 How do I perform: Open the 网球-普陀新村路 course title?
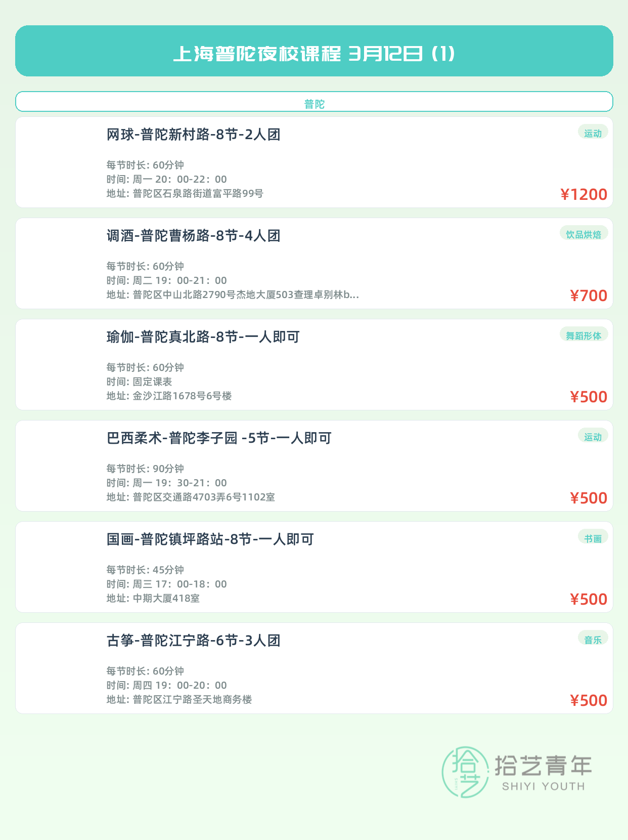pyautogui.click(x=193, y=135)
